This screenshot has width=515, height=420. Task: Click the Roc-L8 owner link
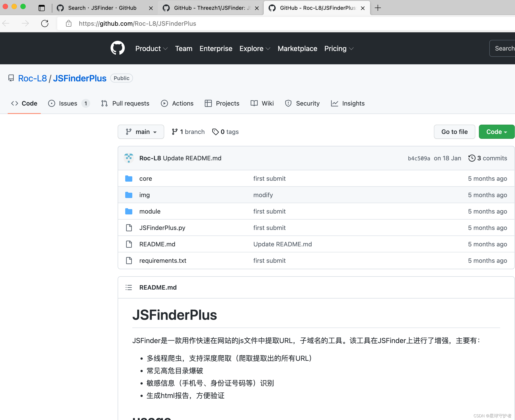click(32, 78)
